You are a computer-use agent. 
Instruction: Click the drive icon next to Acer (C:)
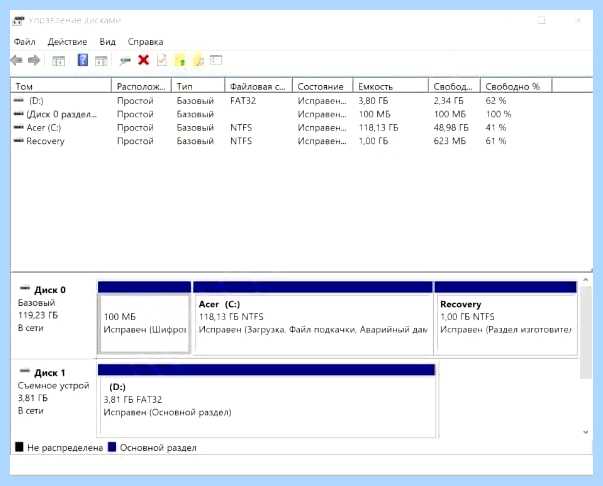(x=18, y=127)
